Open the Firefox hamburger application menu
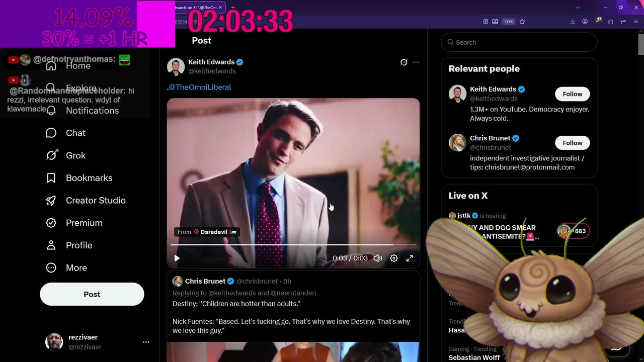 (636, 22)
